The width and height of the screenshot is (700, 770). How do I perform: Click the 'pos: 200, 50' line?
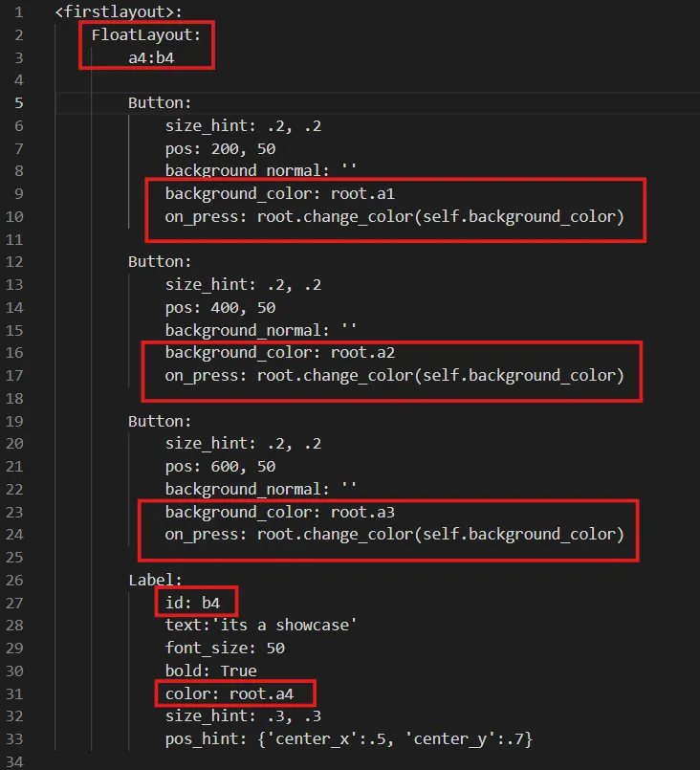(x=220, y=148)
